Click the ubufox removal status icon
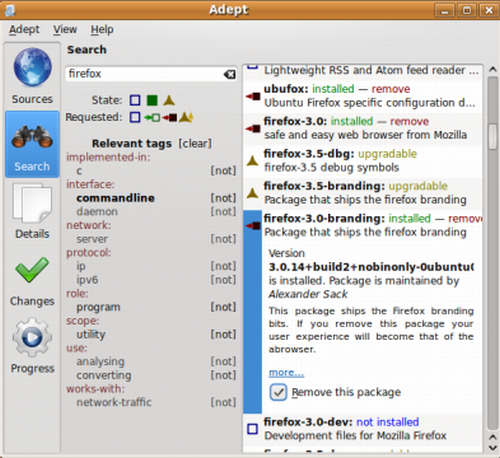Viewport: 500px width, 458px height. (x=253, y=96)
